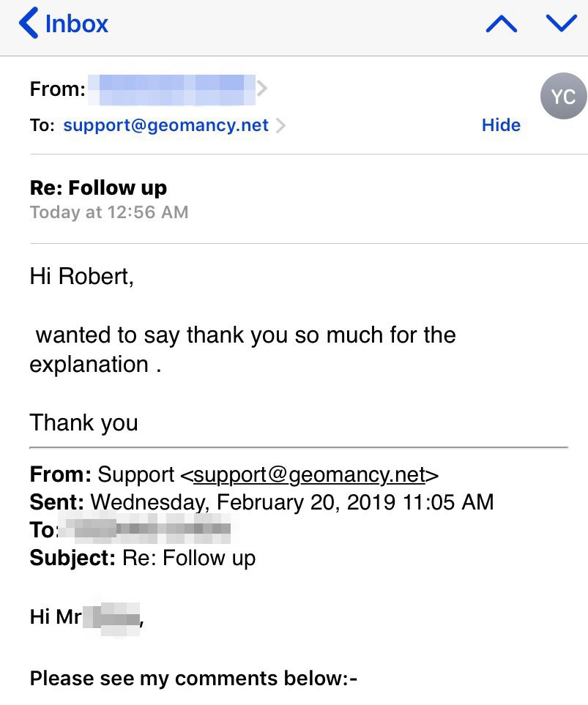Tap the "Today at 12:56 AM" timestamp
Viewport: 588px width, 705px height.
pos(109,212)
